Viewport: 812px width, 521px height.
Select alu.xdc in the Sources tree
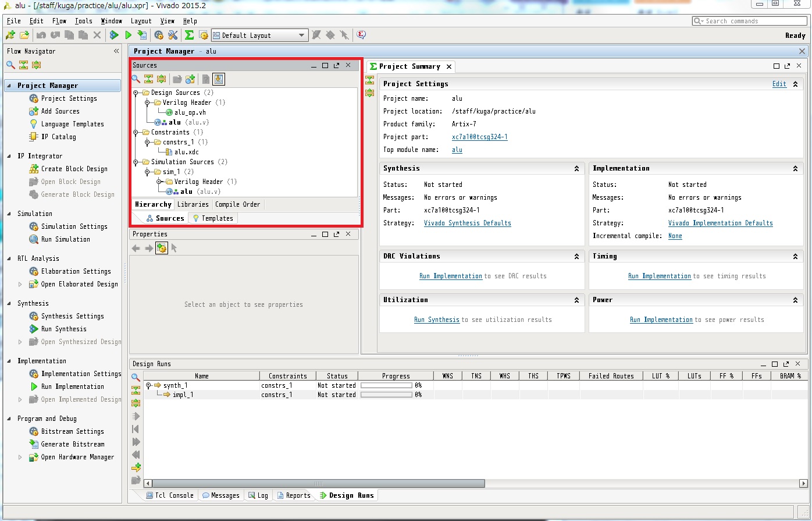187,152
